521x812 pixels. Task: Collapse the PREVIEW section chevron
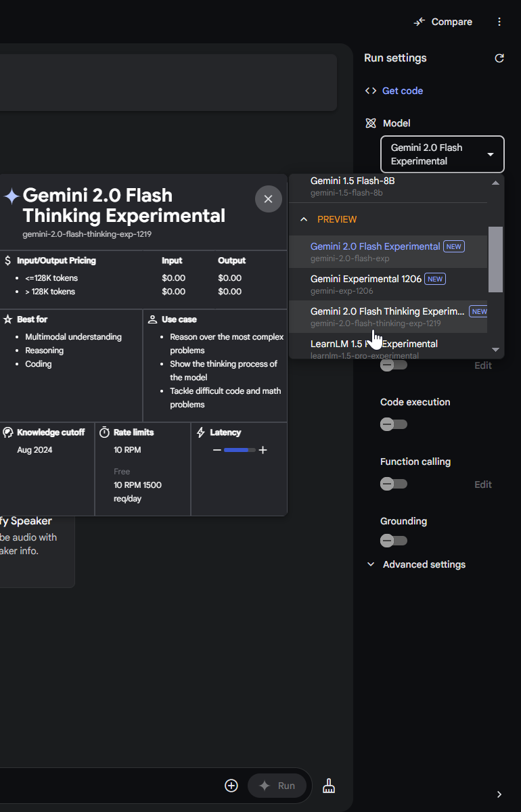(x=304, y=219)
